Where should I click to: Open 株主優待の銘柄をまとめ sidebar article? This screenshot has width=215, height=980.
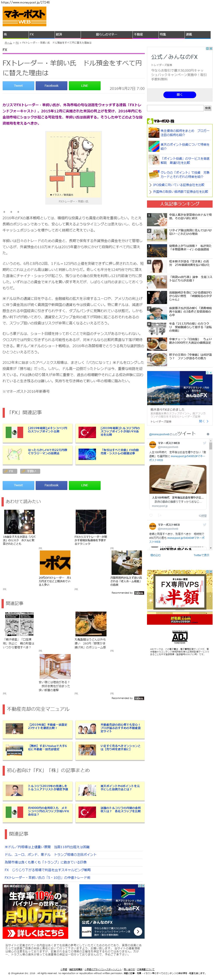point(180,132)
